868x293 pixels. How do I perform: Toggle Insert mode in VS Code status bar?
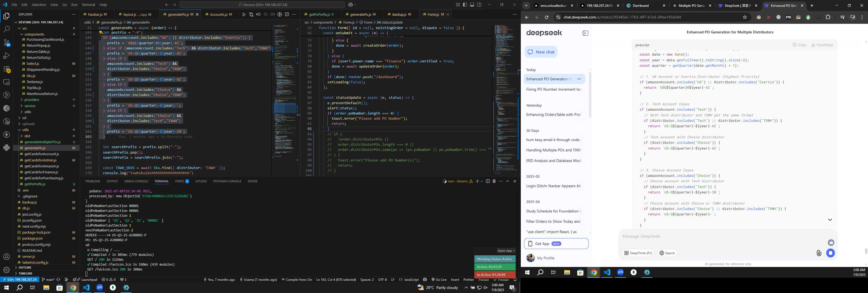[x=455, y=279]
